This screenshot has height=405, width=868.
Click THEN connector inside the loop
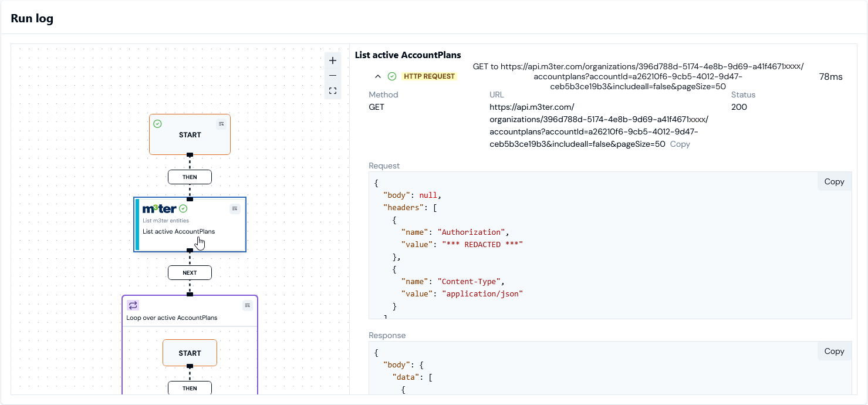(x=190, y=388)
